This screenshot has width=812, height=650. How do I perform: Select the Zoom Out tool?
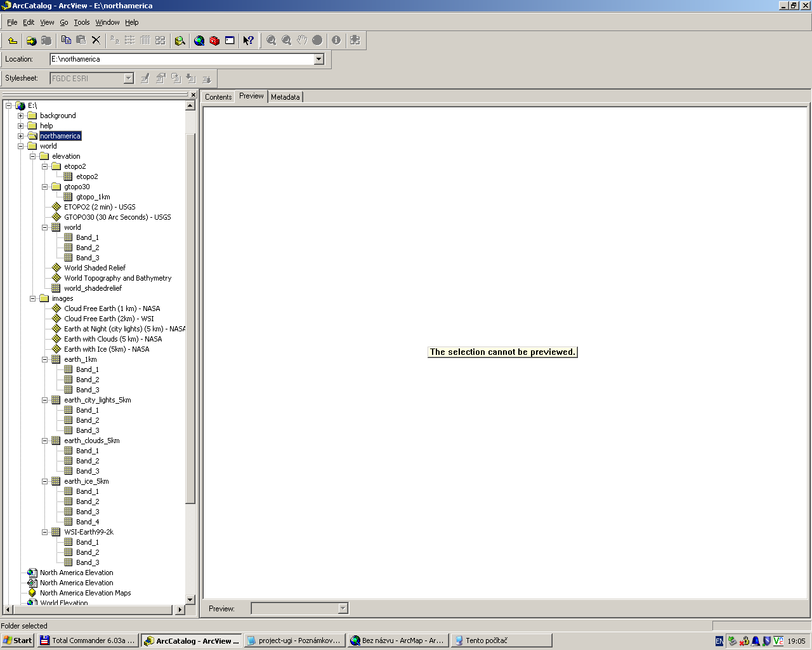coord(287,41)
